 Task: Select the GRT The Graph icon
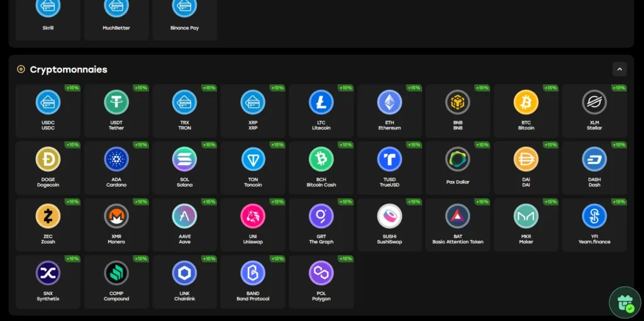(321, 216)
